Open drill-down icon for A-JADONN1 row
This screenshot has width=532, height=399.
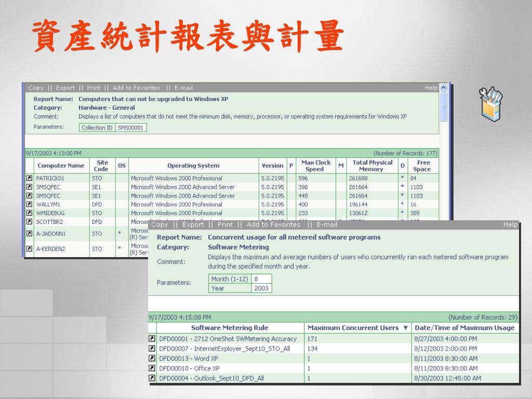click(x=30, y=233)
